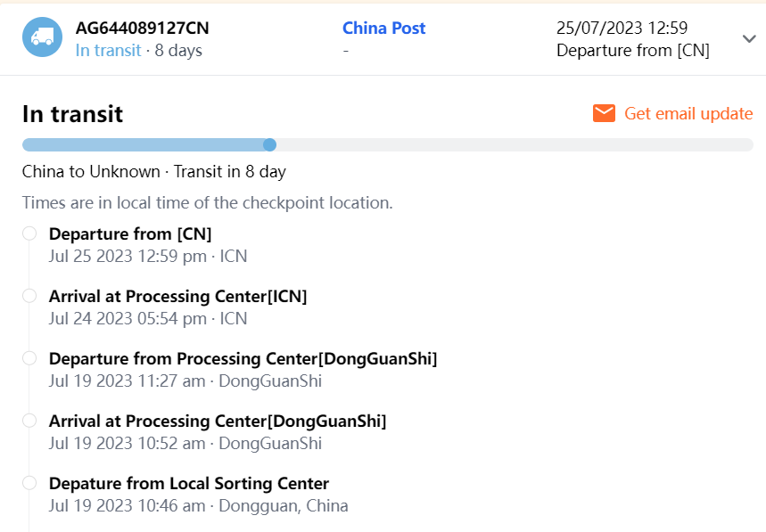
Task: Click the Departure from [CN] checkpoint circle
Action: click(29, 233)
